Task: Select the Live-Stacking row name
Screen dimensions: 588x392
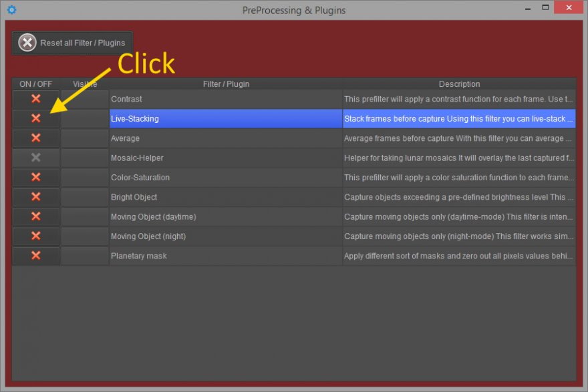Action: click(x=135, y=119)
